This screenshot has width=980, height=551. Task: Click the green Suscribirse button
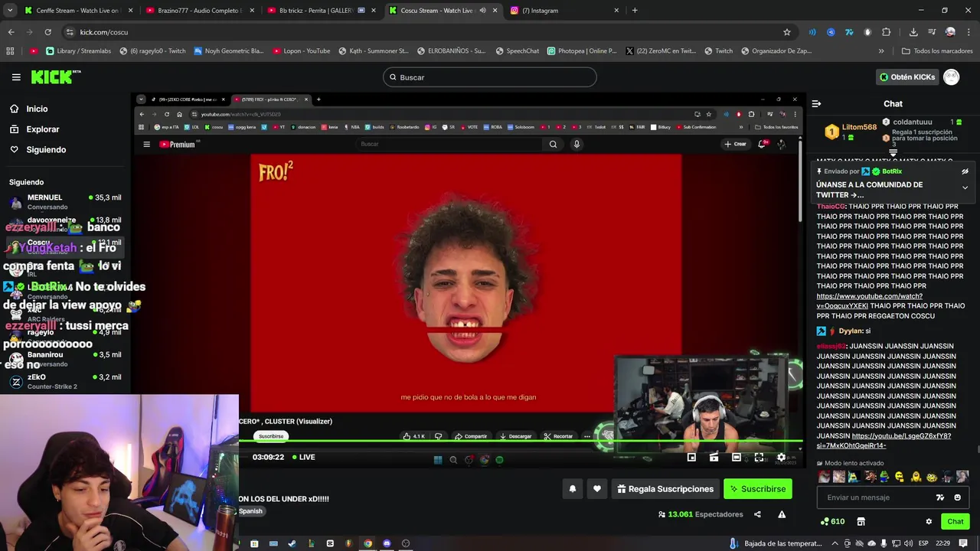click(757, 489)
